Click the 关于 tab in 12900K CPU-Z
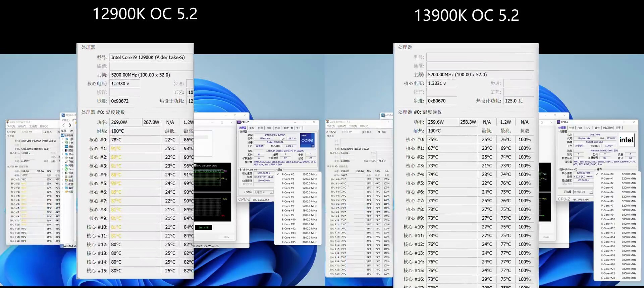Screen dimensions: 644x288 pos(299,128)
